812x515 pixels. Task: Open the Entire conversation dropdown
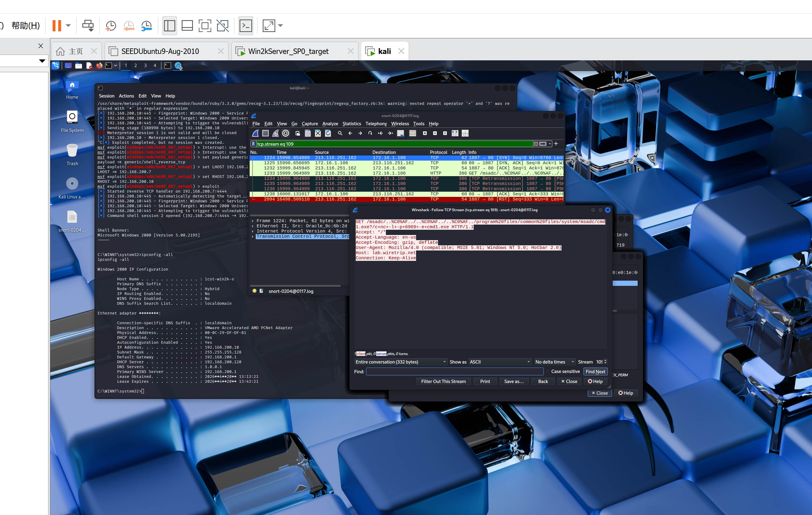coord(400,362)
